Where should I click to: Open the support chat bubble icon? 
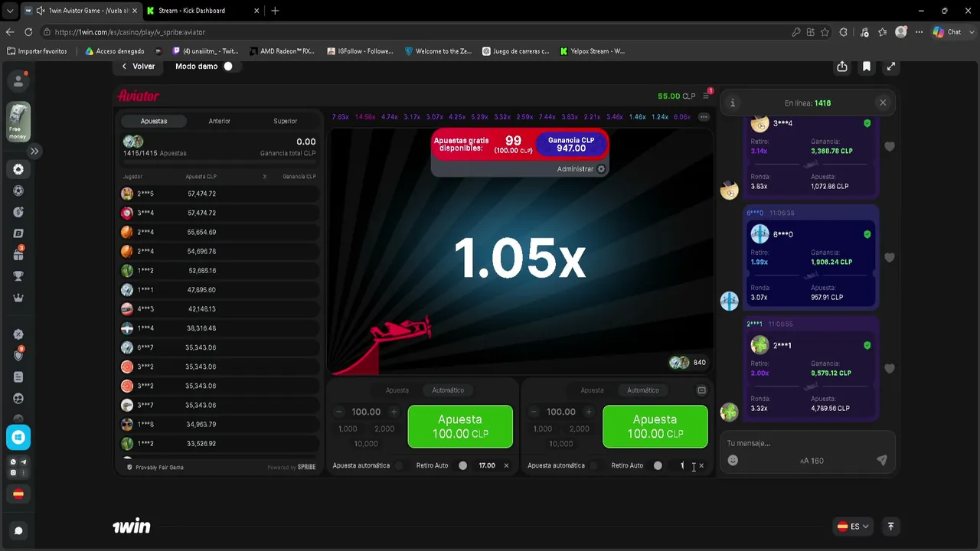[18, 530]
